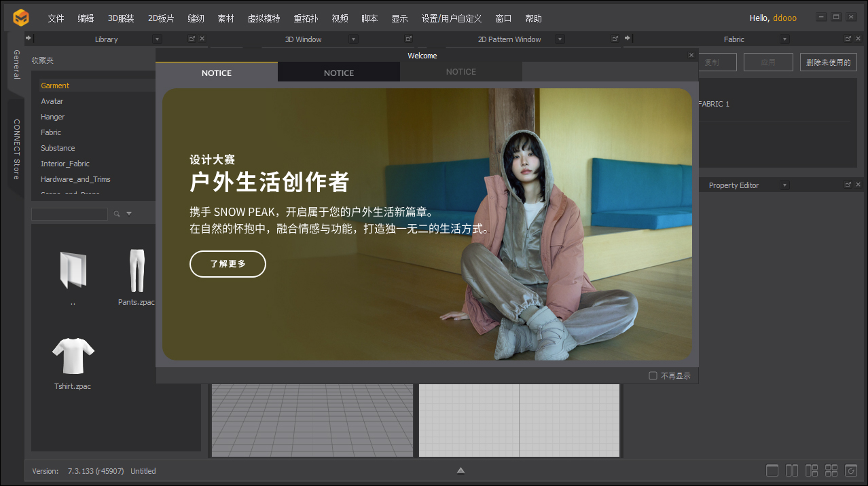The width and height of the screenshot is (868, 486).
Task: Enable the 不再显示 checkbox in Welcome dialog
Action: point(653,375)
